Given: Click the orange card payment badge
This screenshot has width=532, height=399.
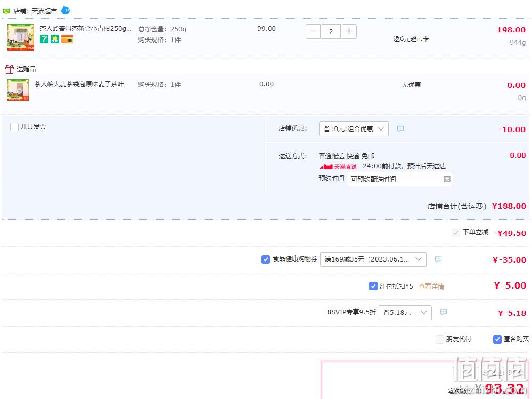Looking at the screenshot, I should (x=67, y=39).
